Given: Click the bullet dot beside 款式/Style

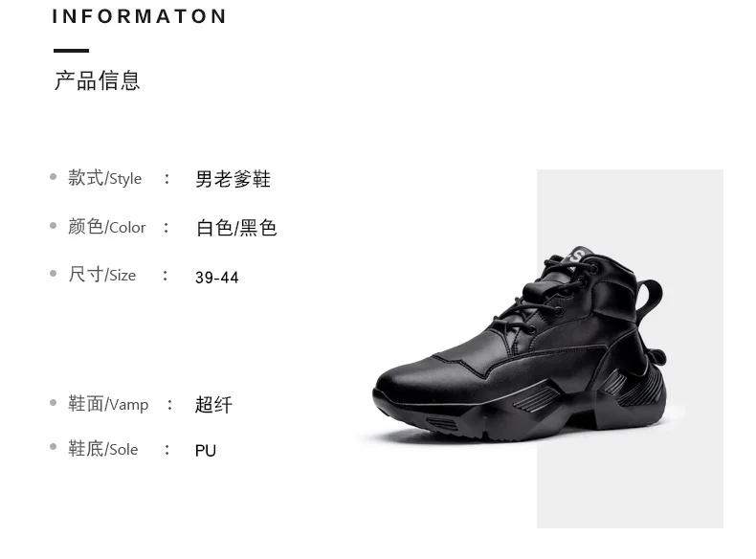Looking at the screenshot, I should point(53,177).
